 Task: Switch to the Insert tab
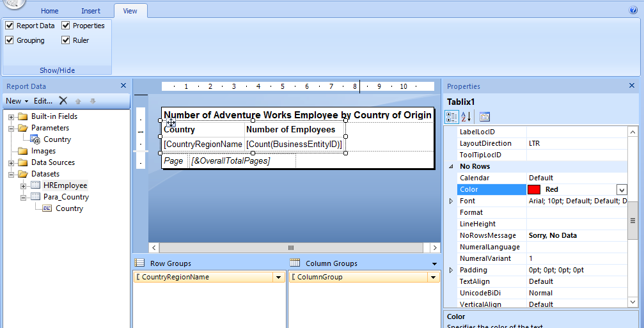coord(91,11)
